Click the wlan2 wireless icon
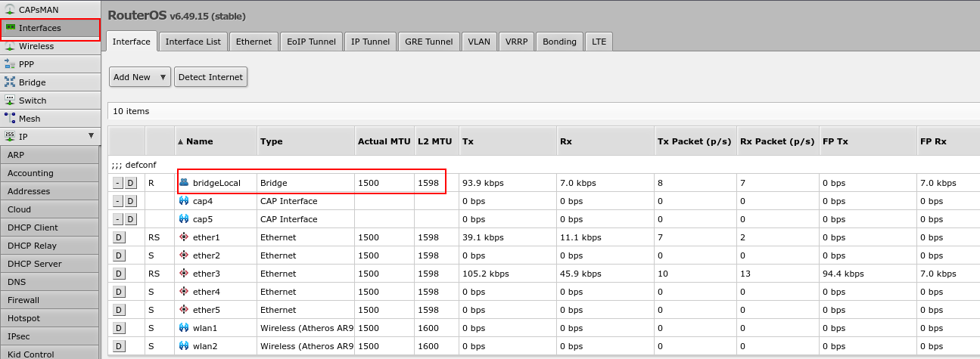Screen dimensions: 980x359 184,346
